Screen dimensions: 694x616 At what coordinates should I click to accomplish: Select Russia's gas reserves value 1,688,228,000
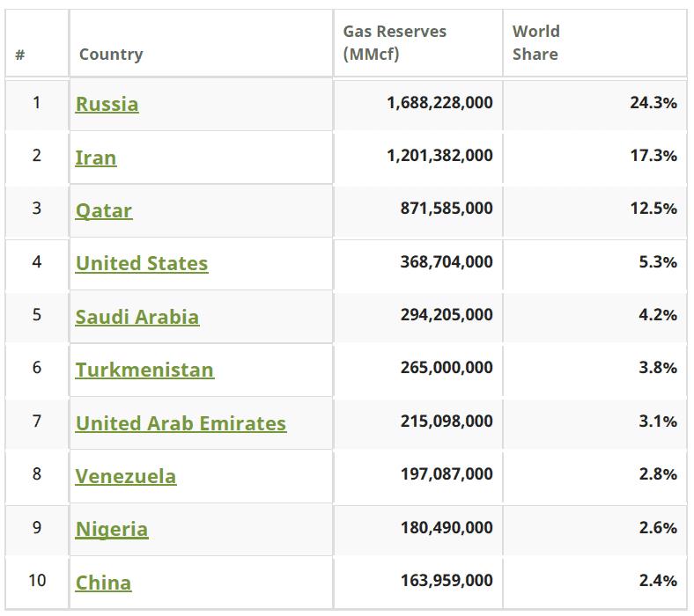[439, 103]
